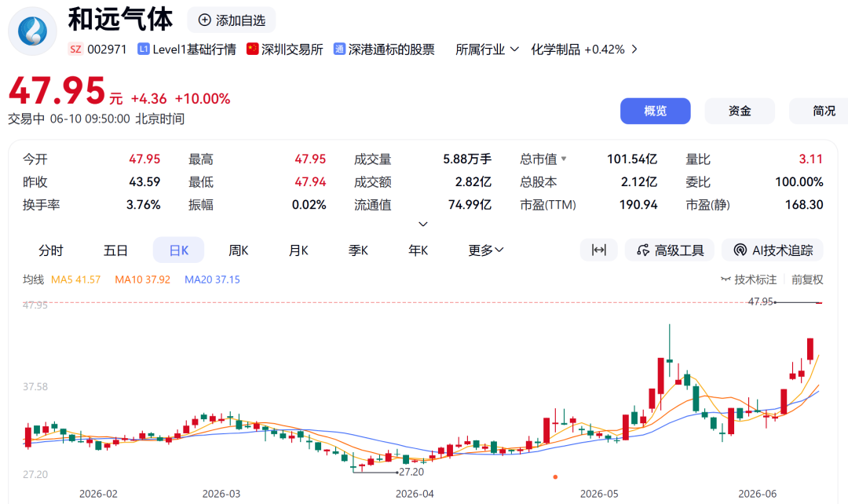The width and height of the screenshot is (848, 504).
Task: Click the L1 Level1 badge icon
Action: 144,49
